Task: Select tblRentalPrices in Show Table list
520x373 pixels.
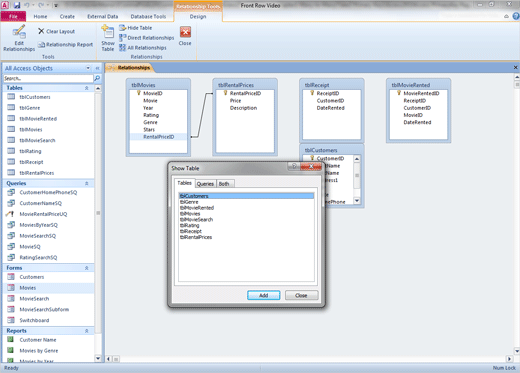Action: click(x=196, y=237)
